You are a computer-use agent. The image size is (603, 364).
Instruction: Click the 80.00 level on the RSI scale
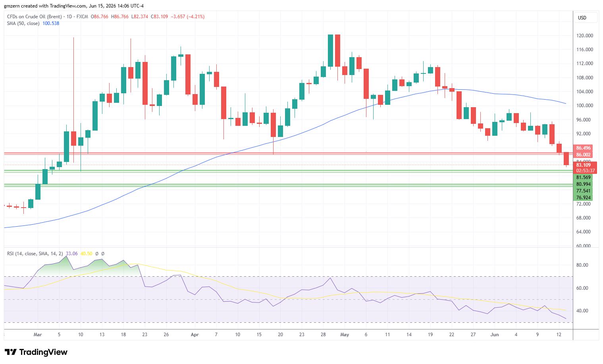click(582, 265)
